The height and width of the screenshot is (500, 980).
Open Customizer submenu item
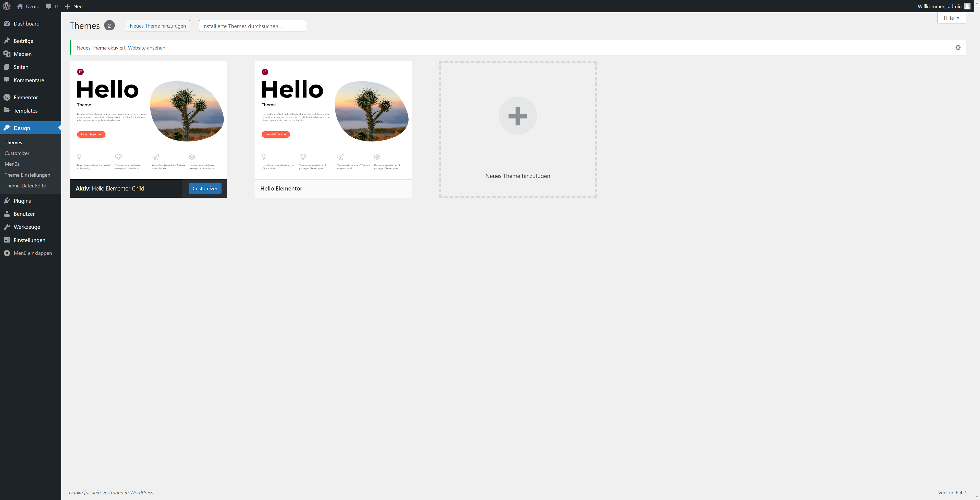17,153
